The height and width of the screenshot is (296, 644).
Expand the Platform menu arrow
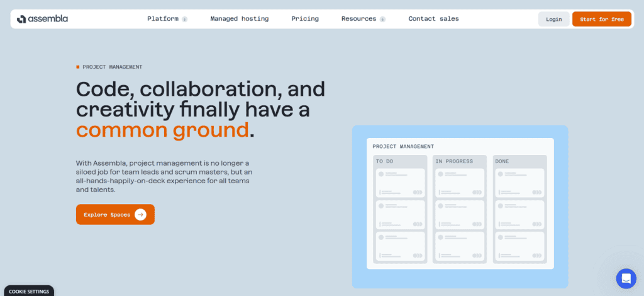(185, 19)
